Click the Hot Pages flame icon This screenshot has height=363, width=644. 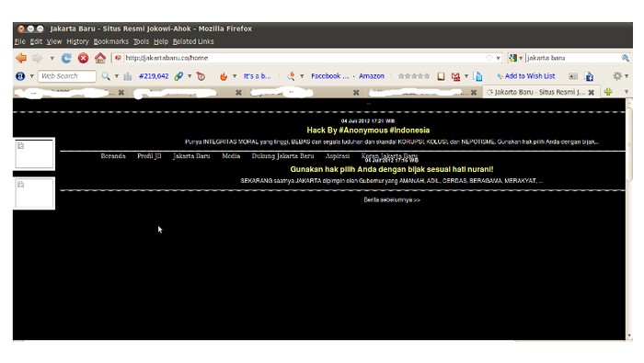click(224, 76)
